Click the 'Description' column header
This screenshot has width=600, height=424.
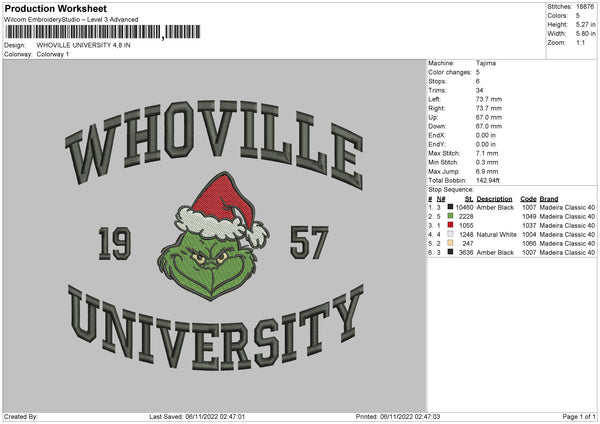click(494, 199)
